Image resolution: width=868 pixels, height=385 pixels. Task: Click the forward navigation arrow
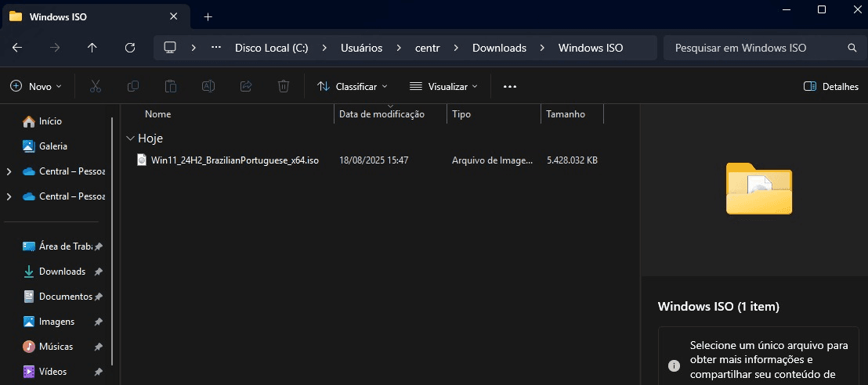pos(55,49)
